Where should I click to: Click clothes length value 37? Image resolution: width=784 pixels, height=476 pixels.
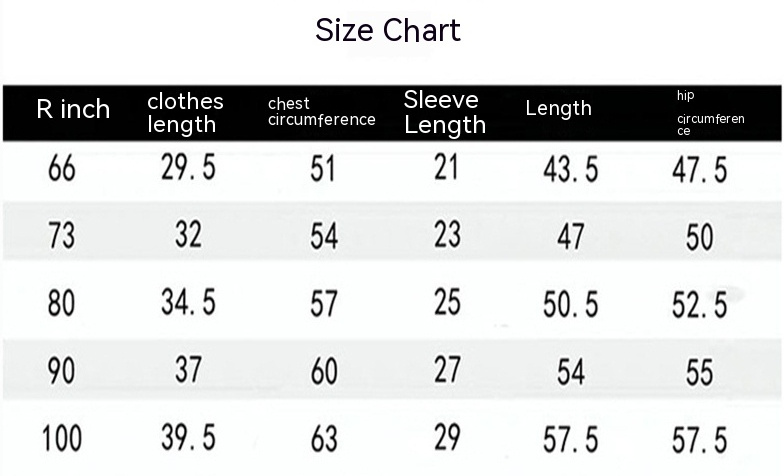pyautogui.click(x=188, y=369)
